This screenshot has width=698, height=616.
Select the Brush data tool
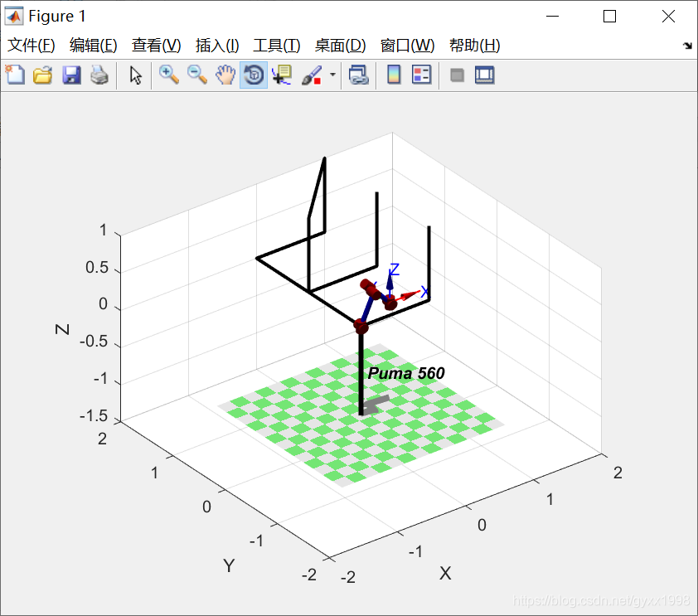click(x=312, y=75)
